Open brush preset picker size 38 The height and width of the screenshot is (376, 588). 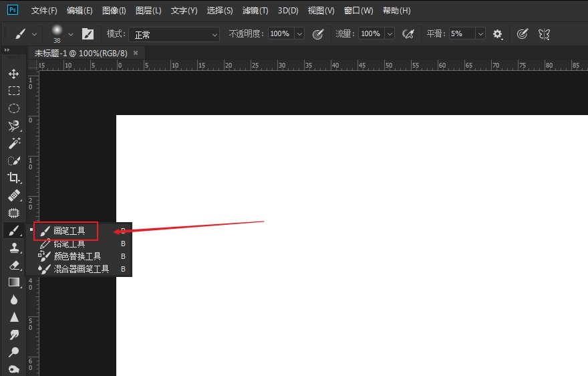point(61,34)
